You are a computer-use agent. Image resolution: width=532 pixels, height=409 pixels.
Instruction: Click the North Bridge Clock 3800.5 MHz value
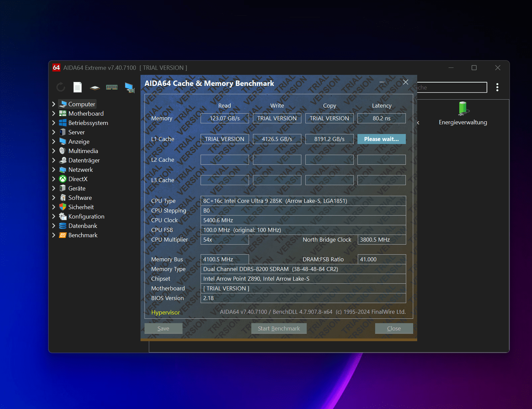pyautogui.click(x=382, y=240)
